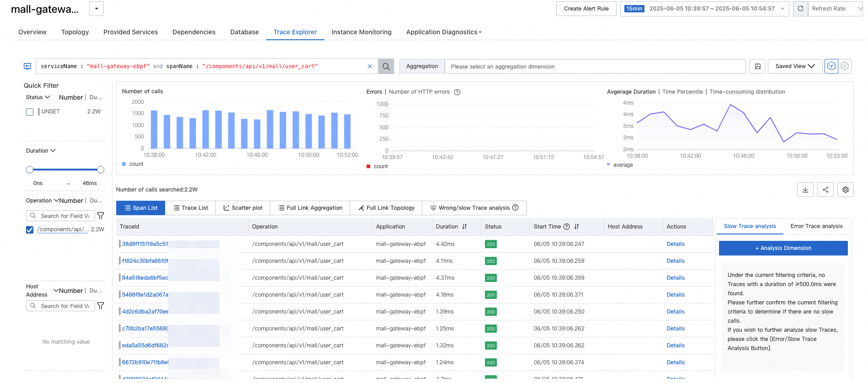
Task: Click the magnifier search query button
Action: [x=386, y=67]
